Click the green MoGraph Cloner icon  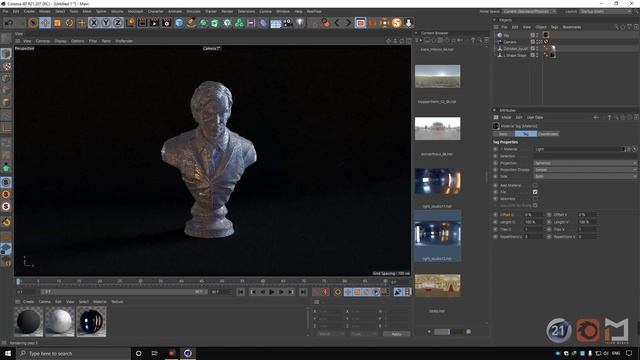pyautogui.click(x=239, y=23)
